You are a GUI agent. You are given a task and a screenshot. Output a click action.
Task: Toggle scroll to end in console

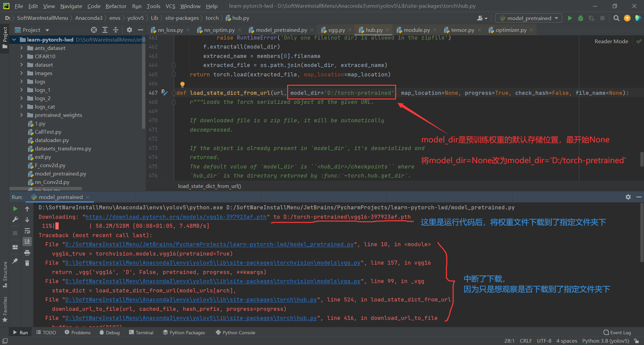pyautogui.click(x=27, y=241)
